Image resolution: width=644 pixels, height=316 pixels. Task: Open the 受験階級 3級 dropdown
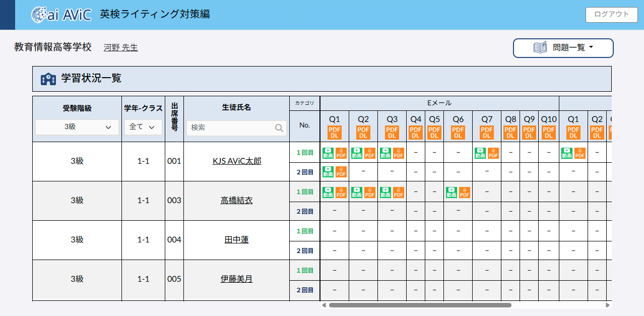click(x=77, y=127)
